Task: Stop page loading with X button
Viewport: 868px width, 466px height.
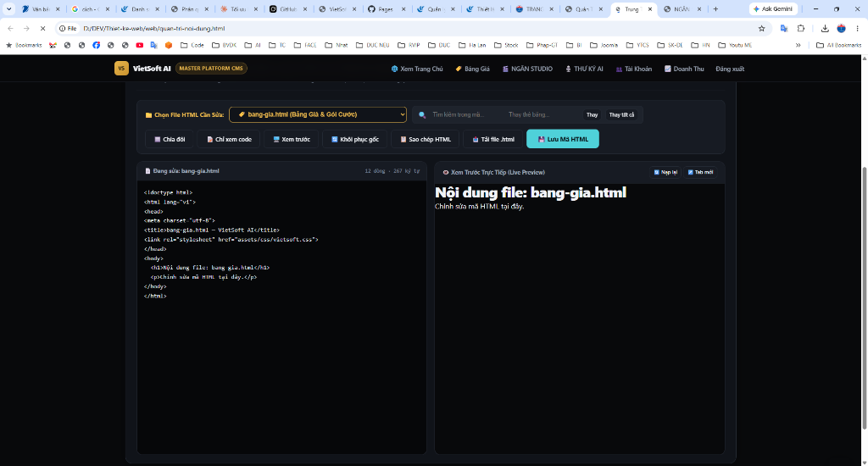Action: coord(42,28)
